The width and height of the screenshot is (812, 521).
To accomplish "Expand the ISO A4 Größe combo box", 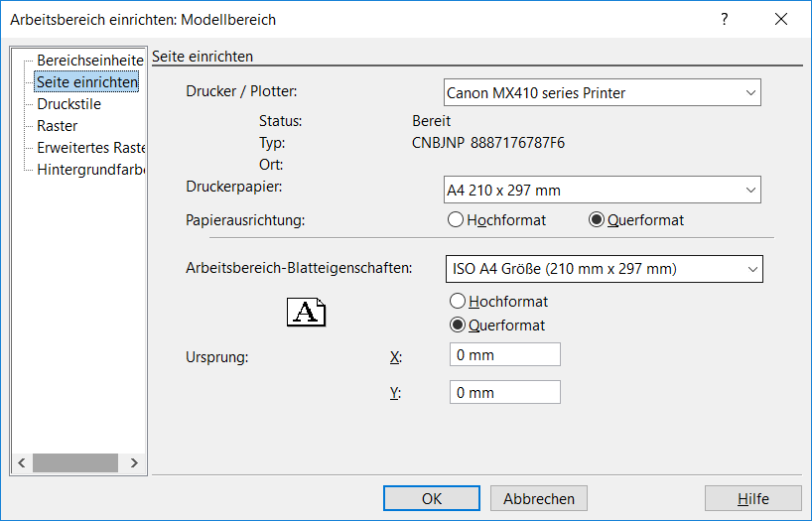I will pyautogui.click(x=605, y=269).
